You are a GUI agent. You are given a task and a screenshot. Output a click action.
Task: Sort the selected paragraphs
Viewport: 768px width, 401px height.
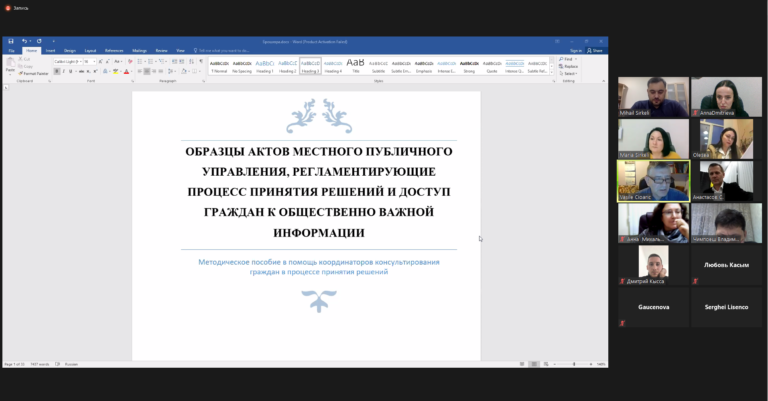pos(192,62)
